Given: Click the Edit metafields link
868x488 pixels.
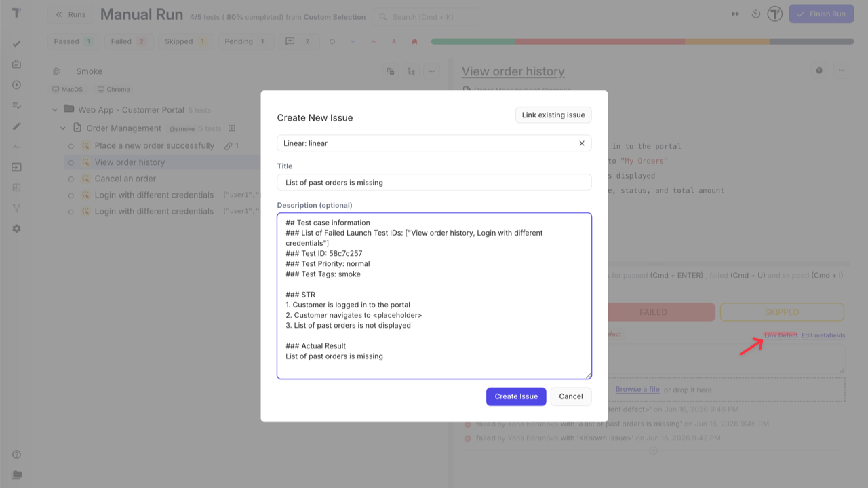Looking at the screenshot, I should tap(823, 335).
